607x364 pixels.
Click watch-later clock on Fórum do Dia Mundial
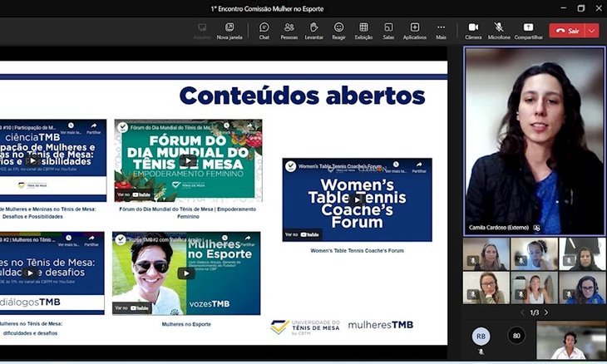pyautogui.click(x=226, y=125)
